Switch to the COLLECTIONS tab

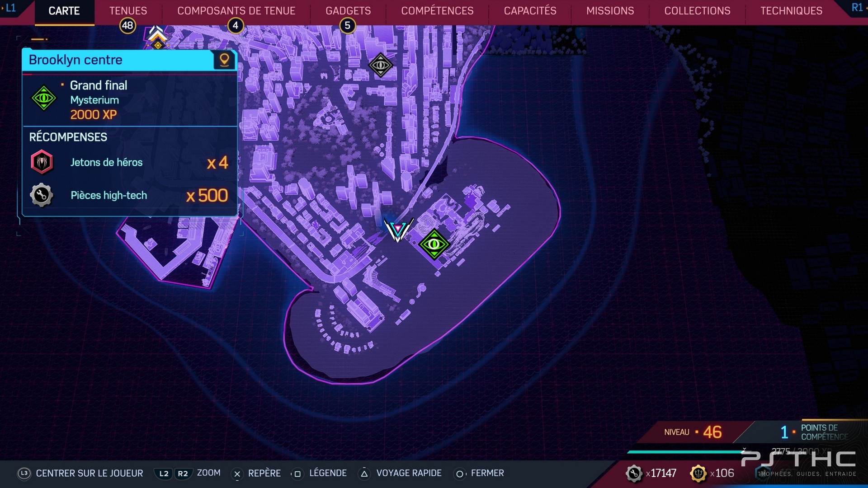coord(697,11)
